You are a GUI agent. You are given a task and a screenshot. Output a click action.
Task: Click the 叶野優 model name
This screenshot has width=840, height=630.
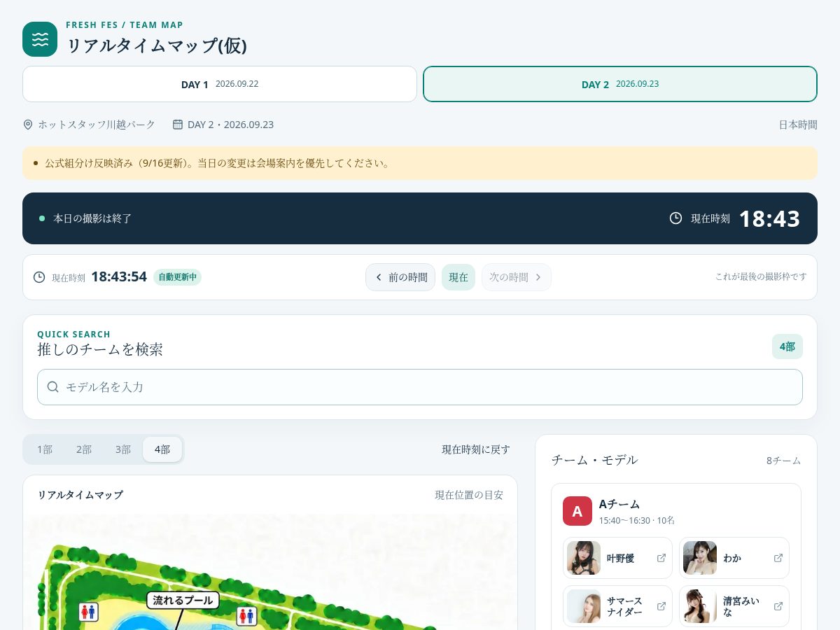pyautogui.click(x=620, y=559)
